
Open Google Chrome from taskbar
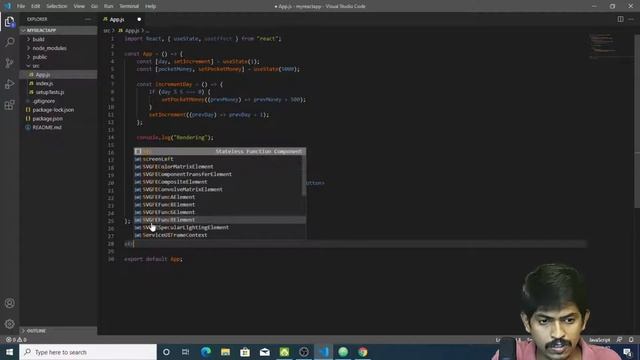(x=362, y=352)
